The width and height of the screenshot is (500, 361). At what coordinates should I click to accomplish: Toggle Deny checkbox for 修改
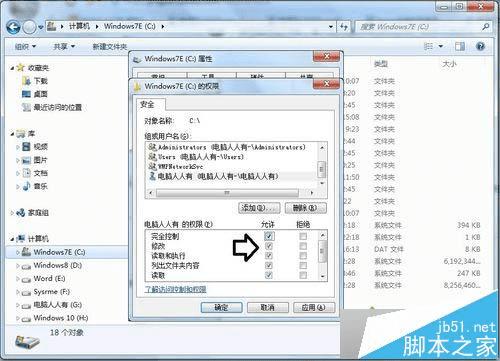pos(303,246)
